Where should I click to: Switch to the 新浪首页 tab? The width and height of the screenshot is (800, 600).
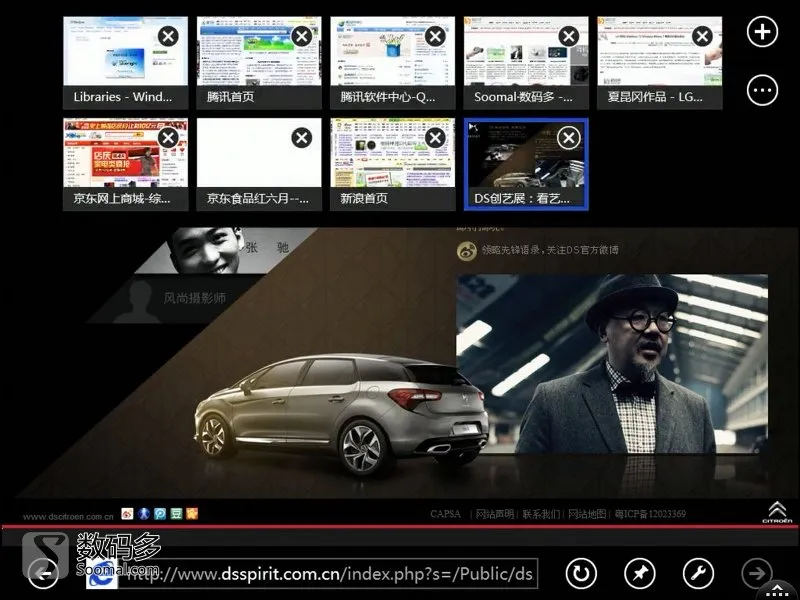tap(393, 164)
